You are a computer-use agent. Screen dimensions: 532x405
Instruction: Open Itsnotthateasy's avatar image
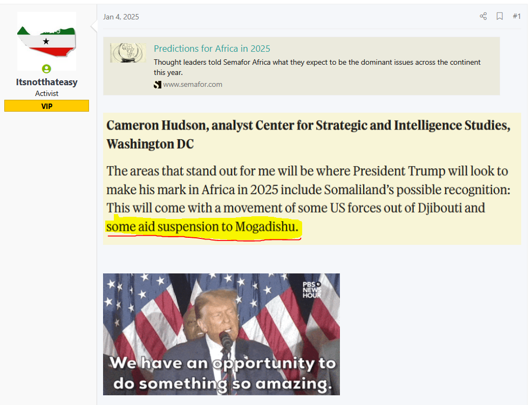pos(46,41)
